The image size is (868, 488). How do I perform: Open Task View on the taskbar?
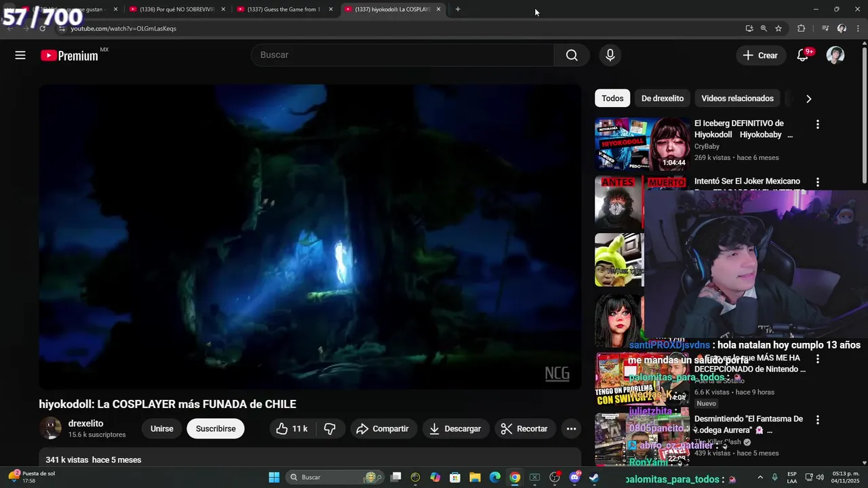coord(396,477)
